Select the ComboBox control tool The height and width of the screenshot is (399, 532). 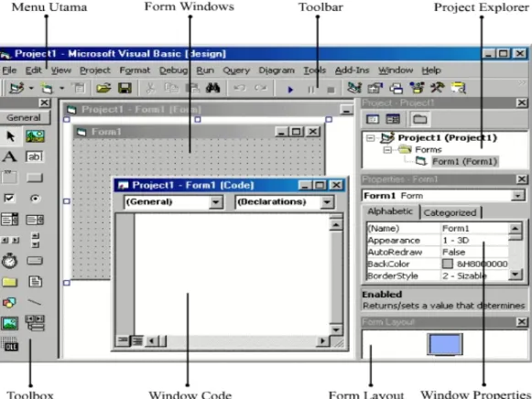[9, 220]
